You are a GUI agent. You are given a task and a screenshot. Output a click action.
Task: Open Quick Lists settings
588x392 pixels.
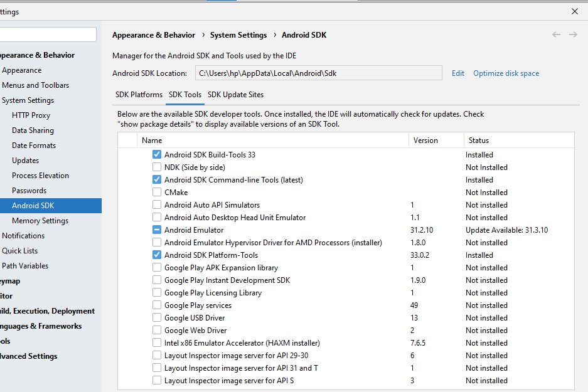(20, 251)
